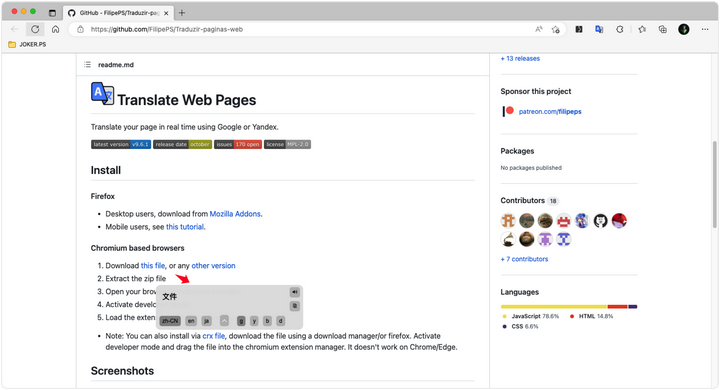Click the red HTML language bar segment
This screenshot has height=390, width=720.
pos(618,306)
